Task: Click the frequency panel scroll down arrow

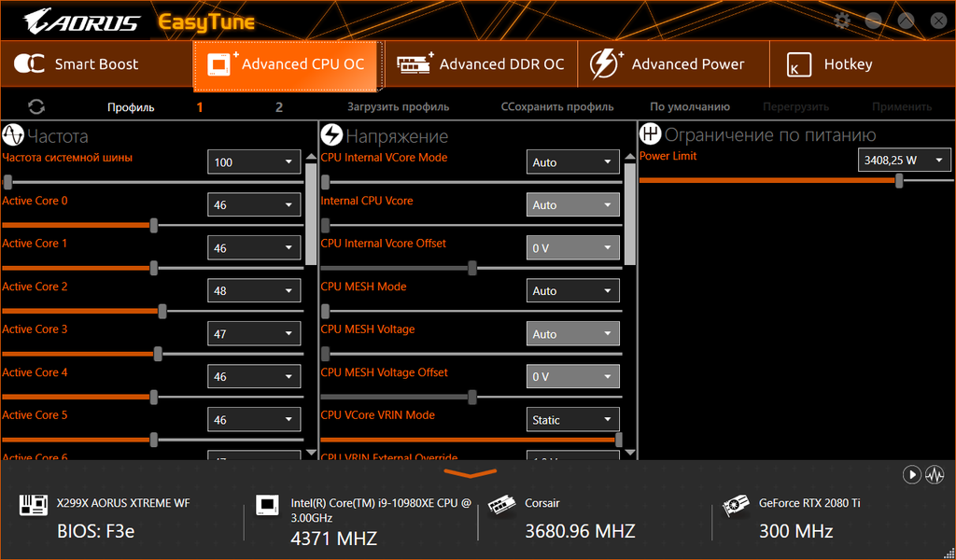Action: point(311,453)
